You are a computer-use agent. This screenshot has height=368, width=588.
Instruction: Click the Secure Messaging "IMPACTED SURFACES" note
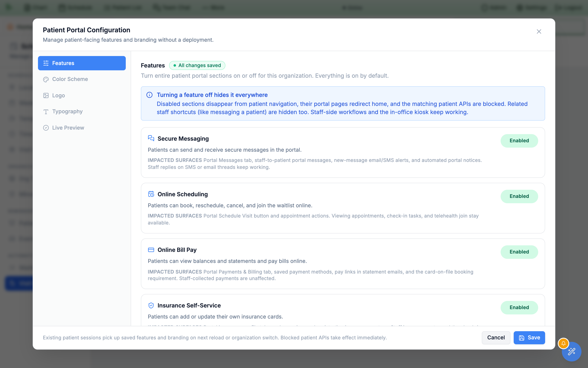click(315, 164)
